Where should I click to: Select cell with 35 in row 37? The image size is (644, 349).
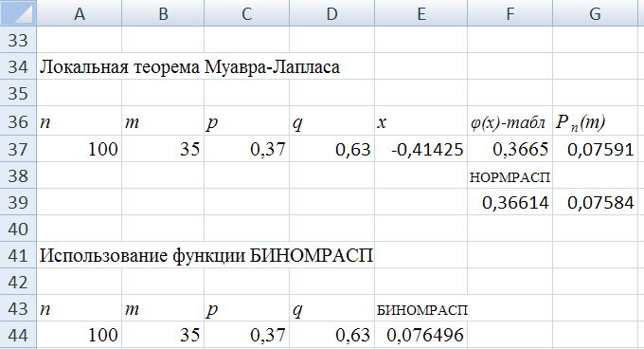pyautogui.click(x=163, y=148)
